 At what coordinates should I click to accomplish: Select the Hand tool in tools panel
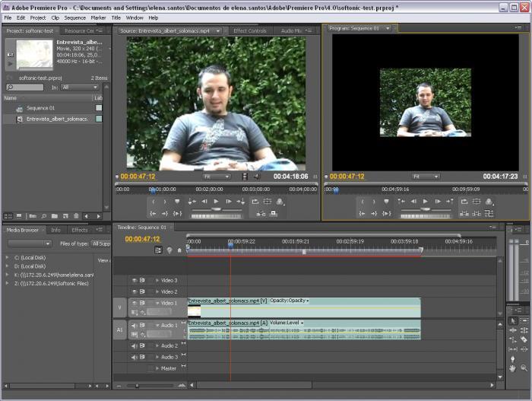point(512,368)
